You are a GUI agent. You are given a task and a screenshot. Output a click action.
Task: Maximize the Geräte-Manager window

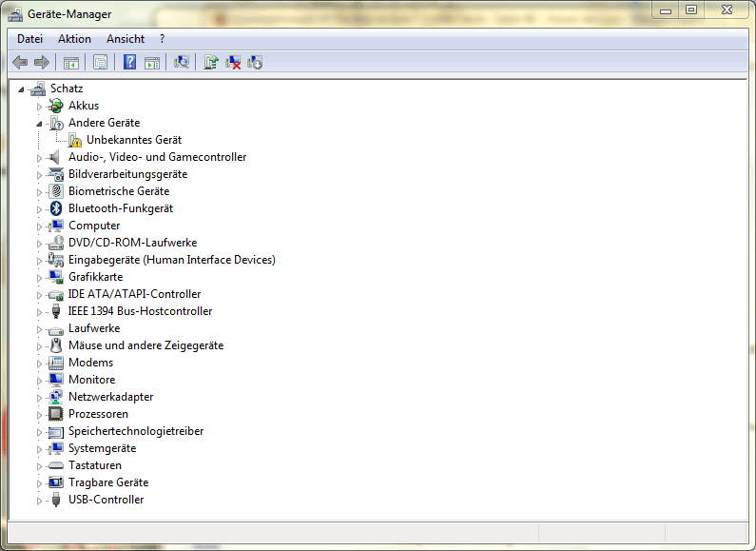(x=691, y=10)
